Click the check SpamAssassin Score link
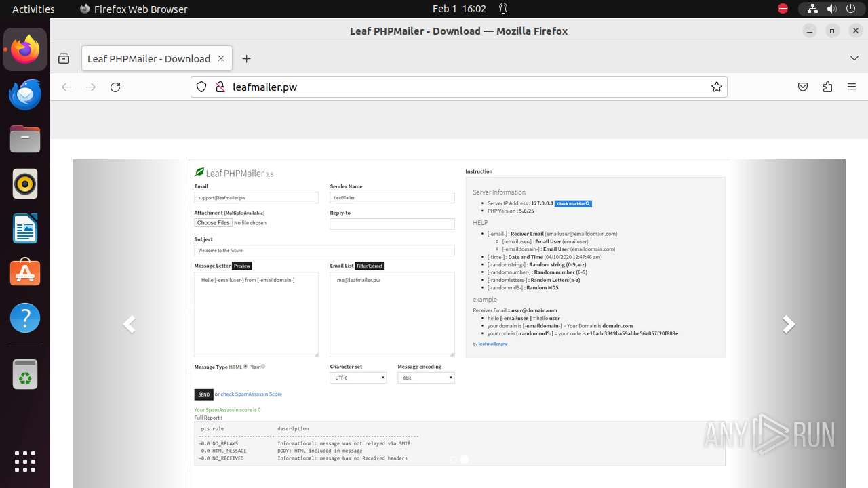The height and width of the screenshot is (488, 868). [x=251, y=394]
